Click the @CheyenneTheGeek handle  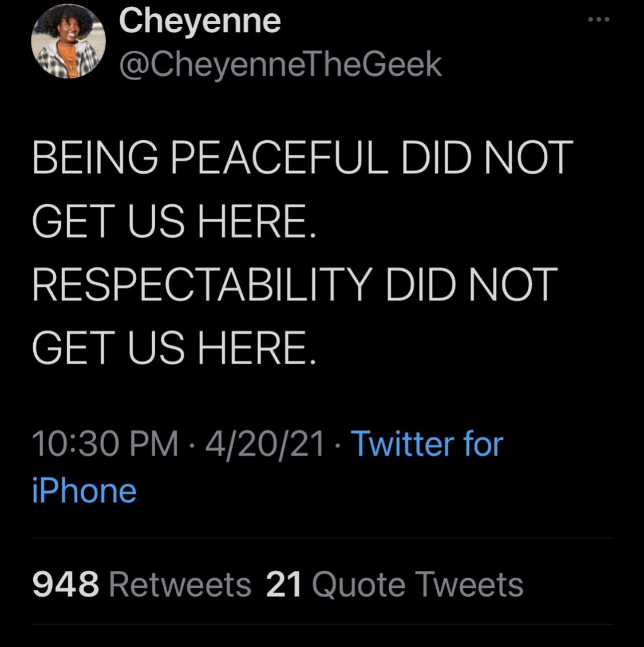click(x=280, y=64)
